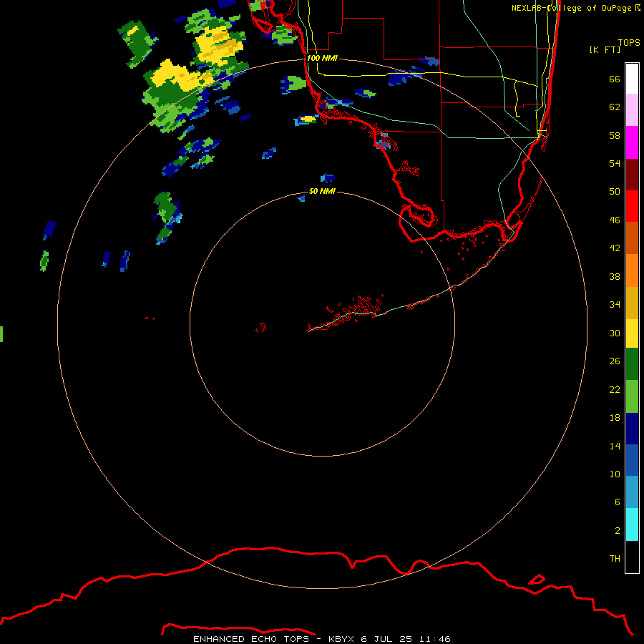Click the bright yellow legend swatch
644x644 pixels.
(x=632, y=333)
